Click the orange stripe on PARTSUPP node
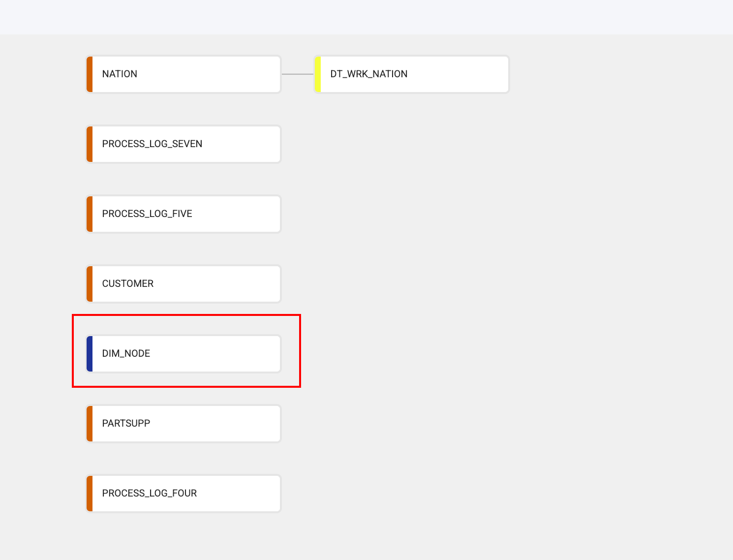Screen dimensions: 733x560 click(x=90, y=424)
